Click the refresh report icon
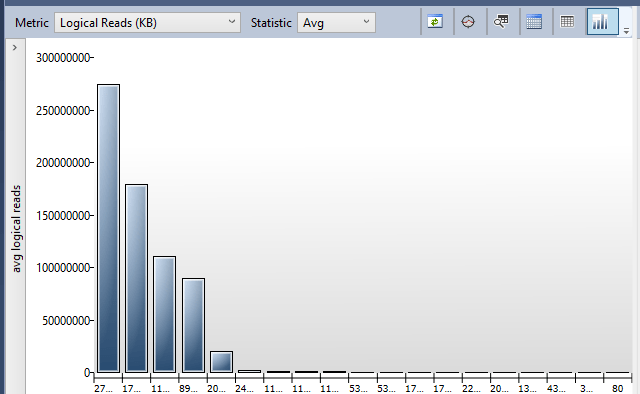The width and height of the screenshot is (640, 394). point(435,22)
